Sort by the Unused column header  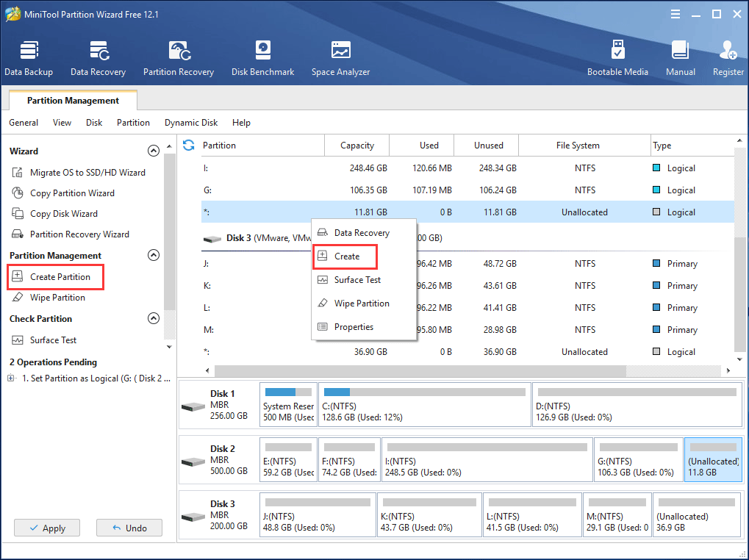coord(487,145)
